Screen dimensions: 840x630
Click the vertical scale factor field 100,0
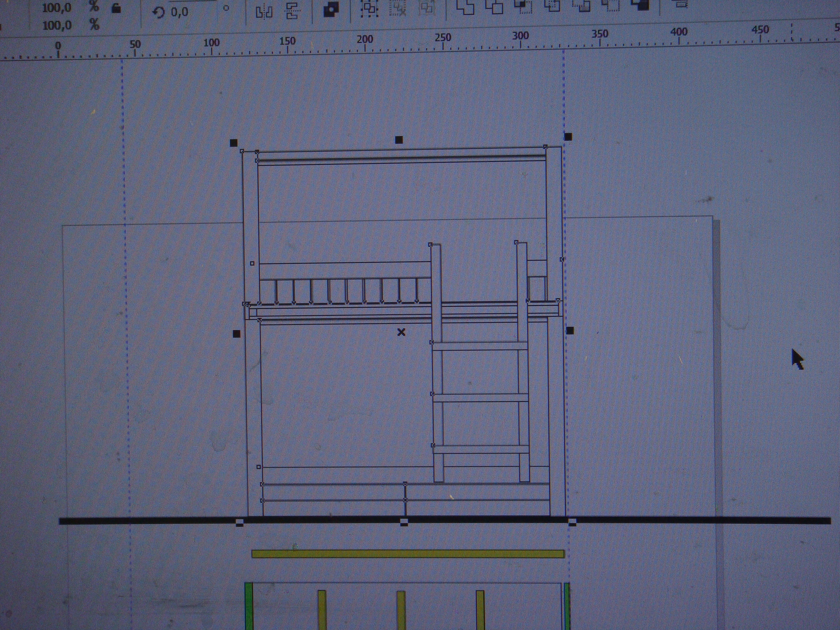57,26
